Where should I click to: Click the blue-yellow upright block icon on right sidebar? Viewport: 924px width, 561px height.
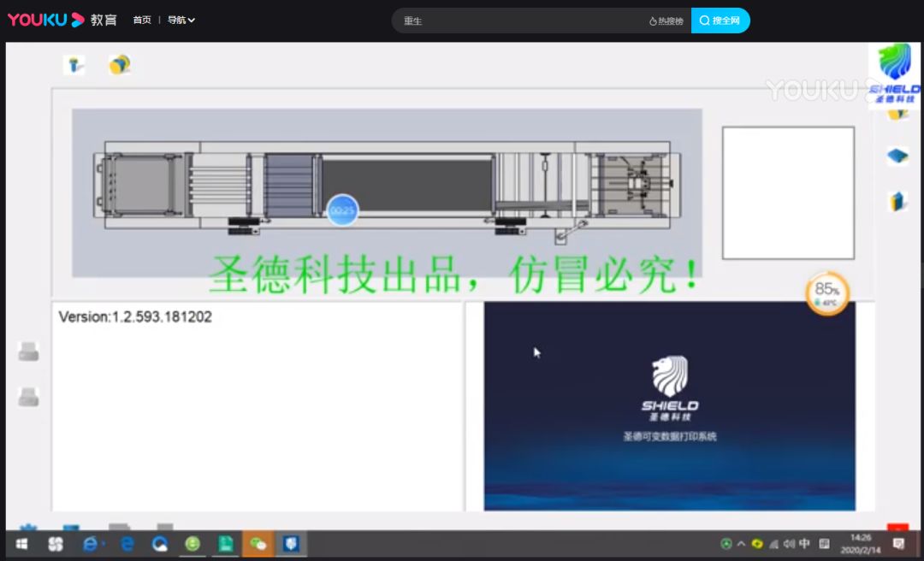click(897, 202)
